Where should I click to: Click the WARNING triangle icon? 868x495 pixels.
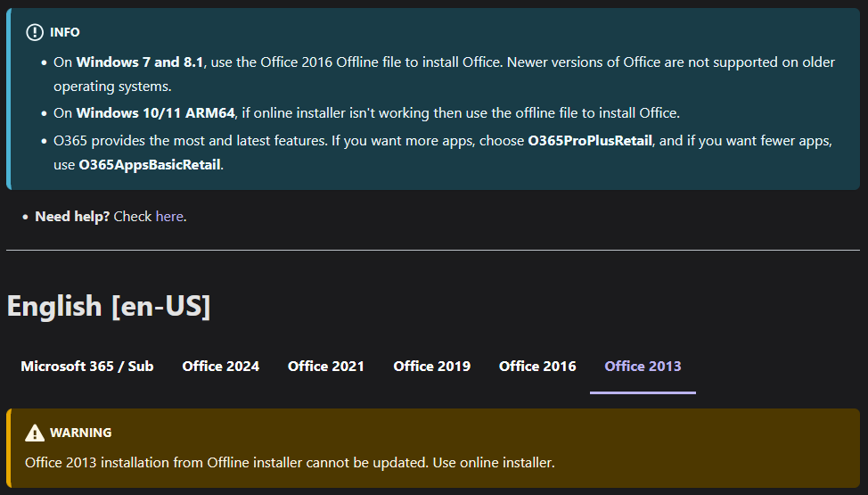click(35, 433)
